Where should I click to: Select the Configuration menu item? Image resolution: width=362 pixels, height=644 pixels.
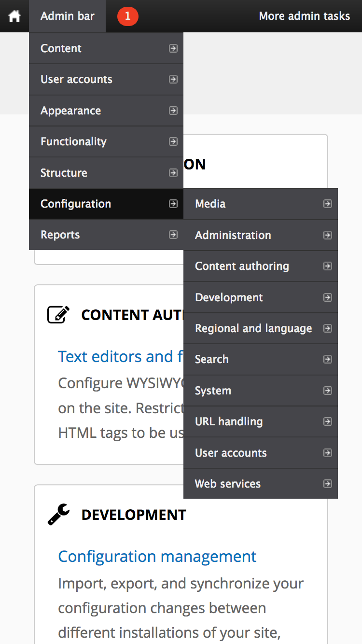[76, 204]
